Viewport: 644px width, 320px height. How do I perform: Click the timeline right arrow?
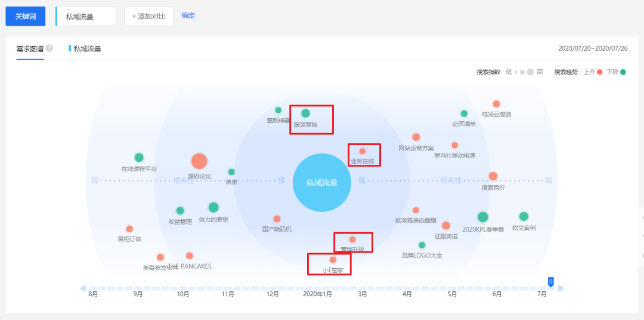[561, 289]
